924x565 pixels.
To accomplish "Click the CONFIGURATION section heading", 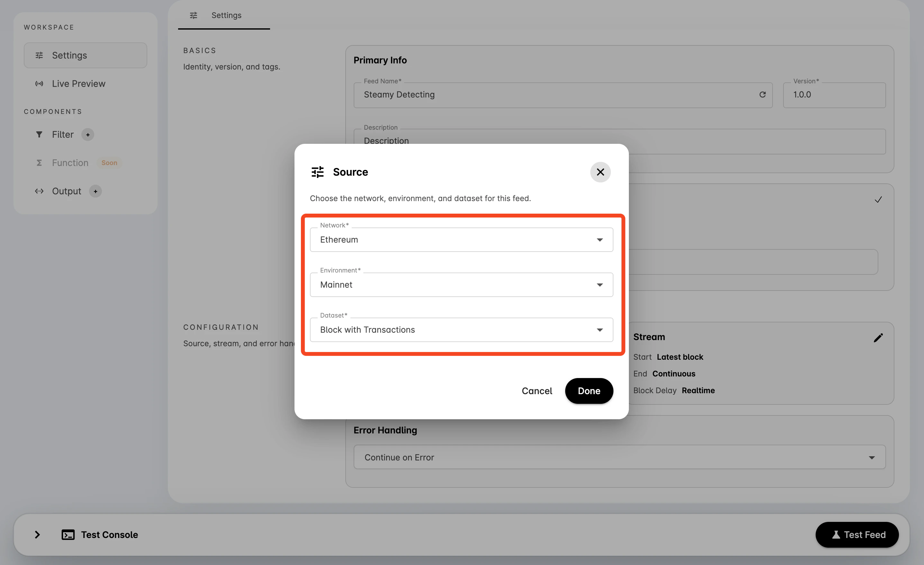I will pyautogui.click(x=221, y=327).
